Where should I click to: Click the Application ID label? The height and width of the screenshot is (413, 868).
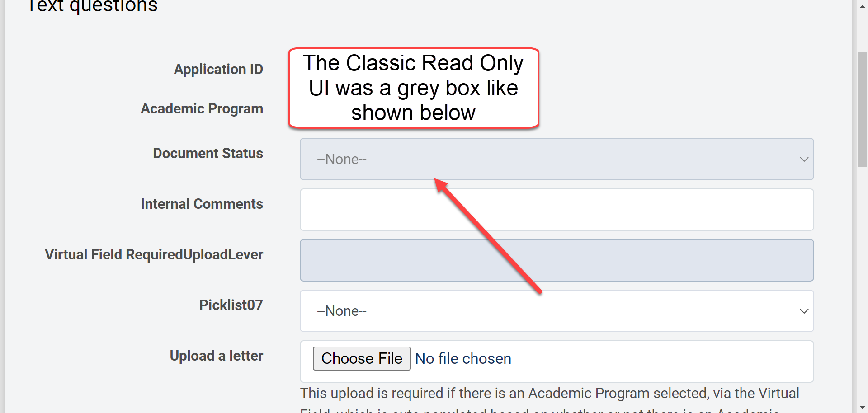click(218, 69)
